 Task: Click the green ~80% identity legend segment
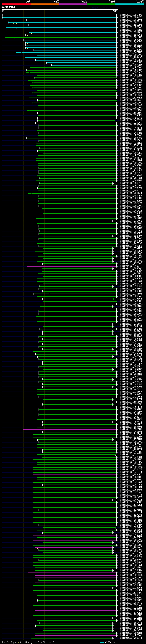[x=101, y=4]
